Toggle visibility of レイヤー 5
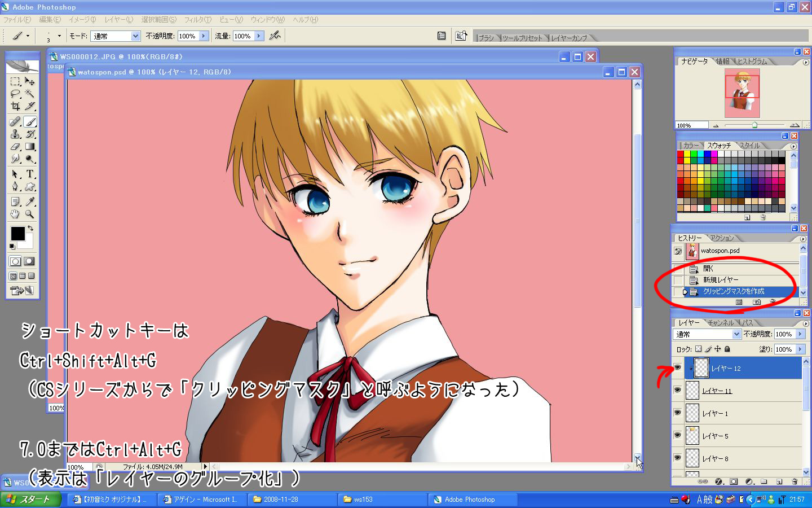Viewport: 812px width, 508px height. (x=678, y=435)
